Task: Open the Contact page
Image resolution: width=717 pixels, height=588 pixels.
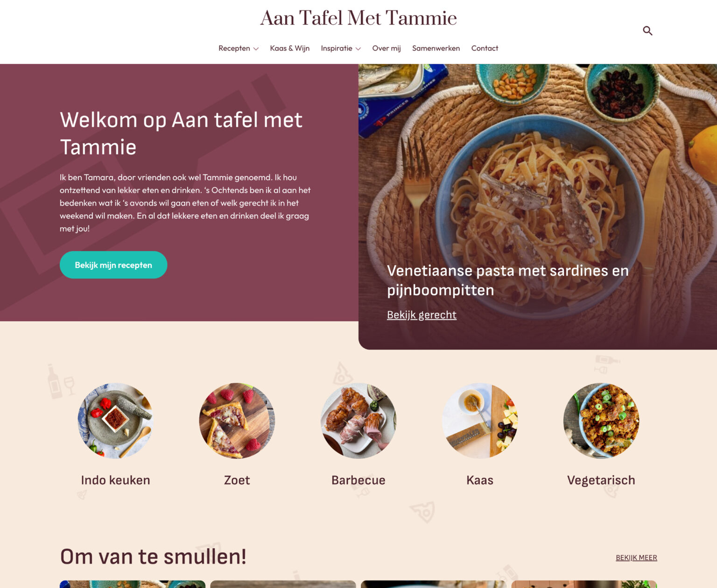Action: pyautogui.click(x=485, y=48)
